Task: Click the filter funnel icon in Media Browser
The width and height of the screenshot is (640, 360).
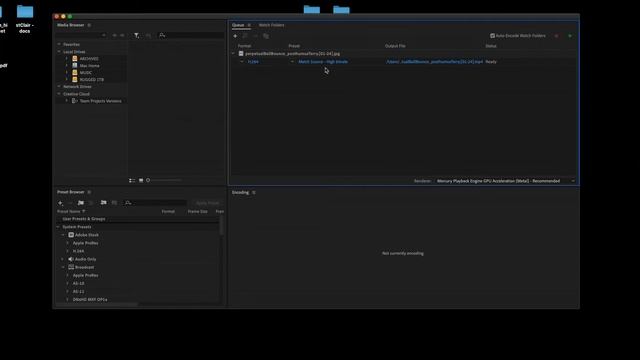Action: point(136,36)
